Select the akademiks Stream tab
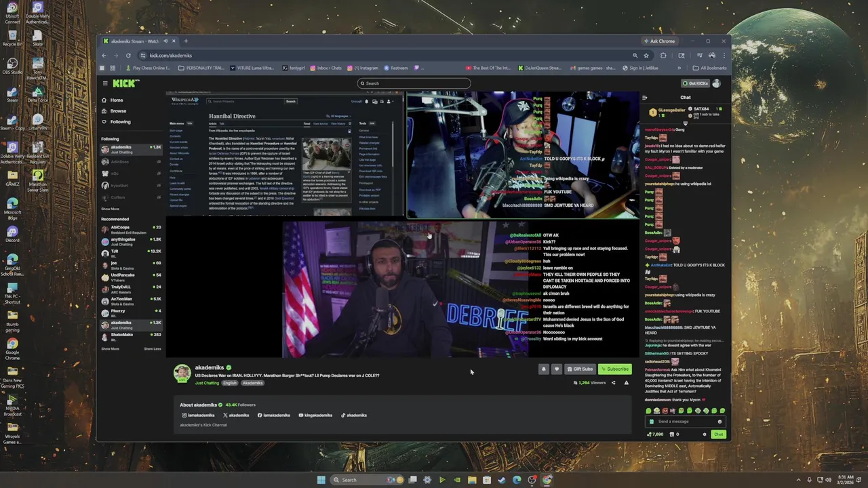868x488 pixels. 139,41
